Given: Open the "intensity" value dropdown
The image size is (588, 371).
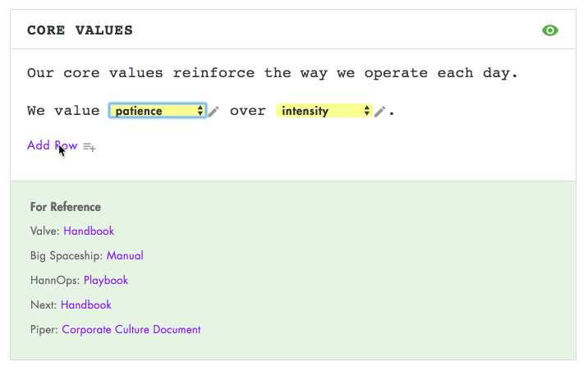Looking at the screenshot, I should point(324,111).
